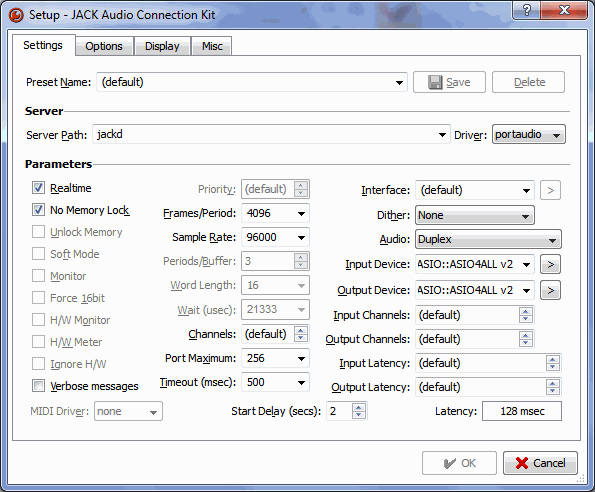Expand the Audio dropdown showing Duplex
The height and width of the screenshot is (492, 595).
coord(488,239)
